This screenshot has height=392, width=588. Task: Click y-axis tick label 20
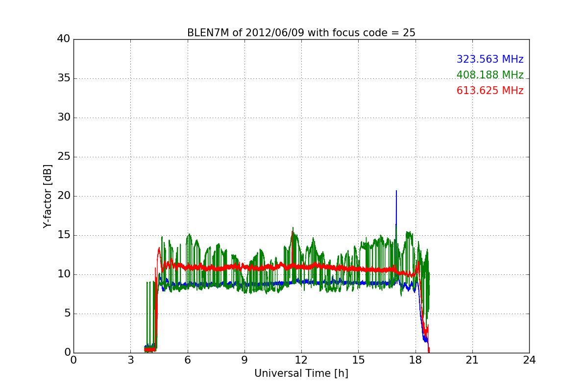coord(64,196)
